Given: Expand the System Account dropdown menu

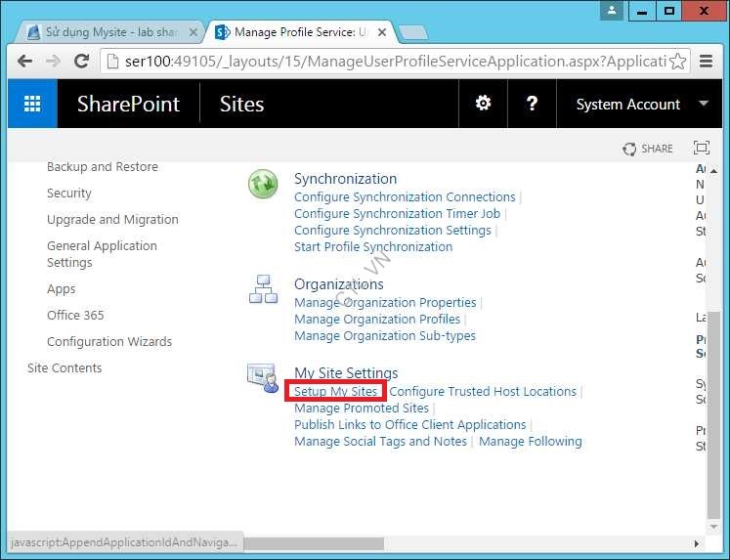Looking at the screenshot, I should click(704, 104).
